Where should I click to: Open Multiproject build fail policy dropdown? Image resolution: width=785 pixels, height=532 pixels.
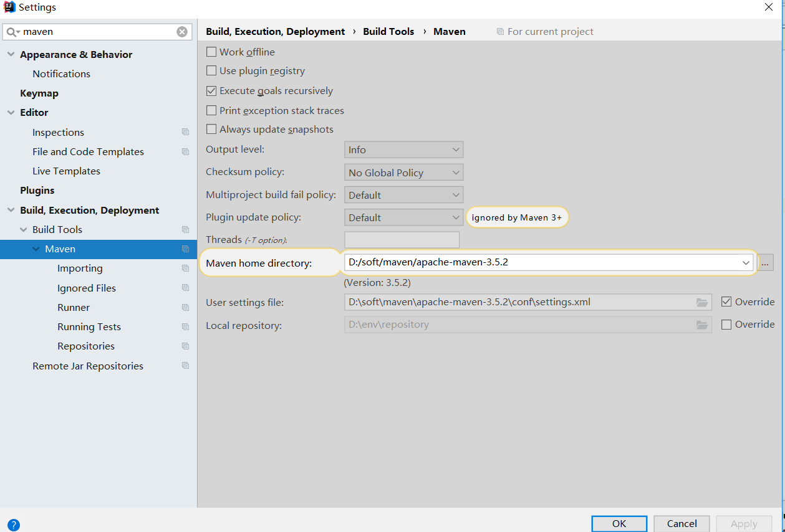[x=403, y=195]
